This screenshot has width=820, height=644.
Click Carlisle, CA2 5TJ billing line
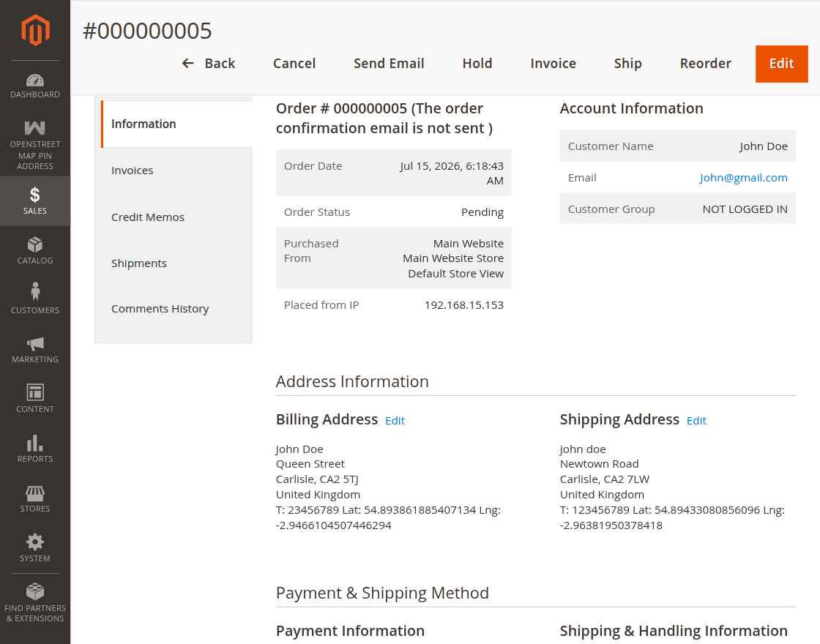pyautogui.click(x=317, y=479)
